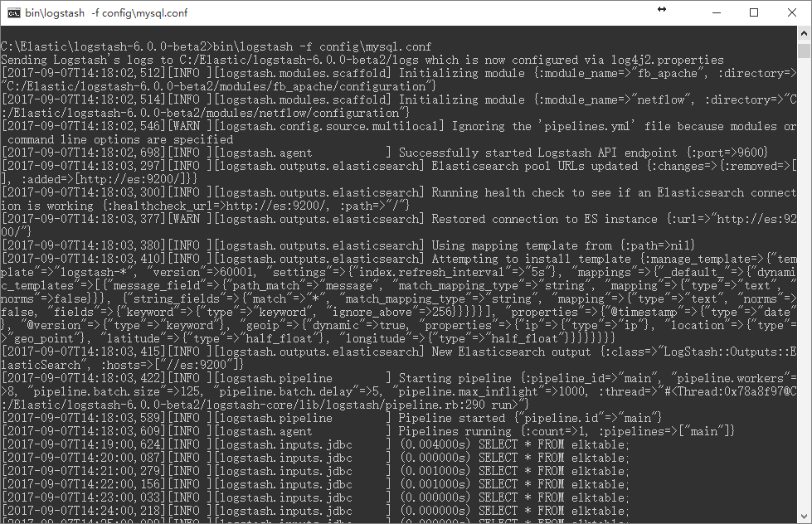This screenshot has height=524, width=812.
Task: Close the logstash console window
Action: tap(792, 13)
